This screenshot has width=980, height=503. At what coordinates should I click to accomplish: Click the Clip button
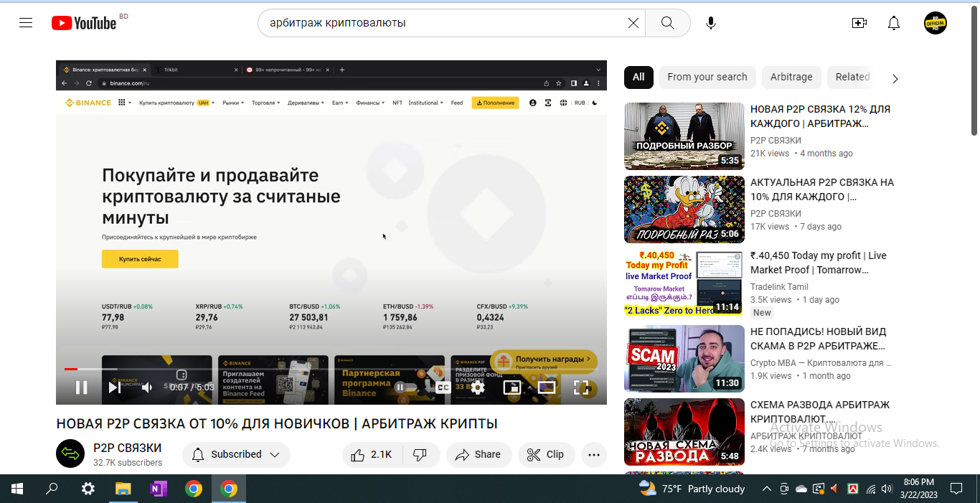coord(546,454)
